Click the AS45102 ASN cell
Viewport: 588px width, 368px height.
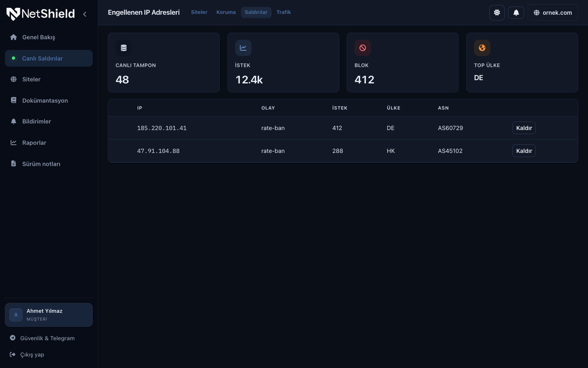coord(450,151)
